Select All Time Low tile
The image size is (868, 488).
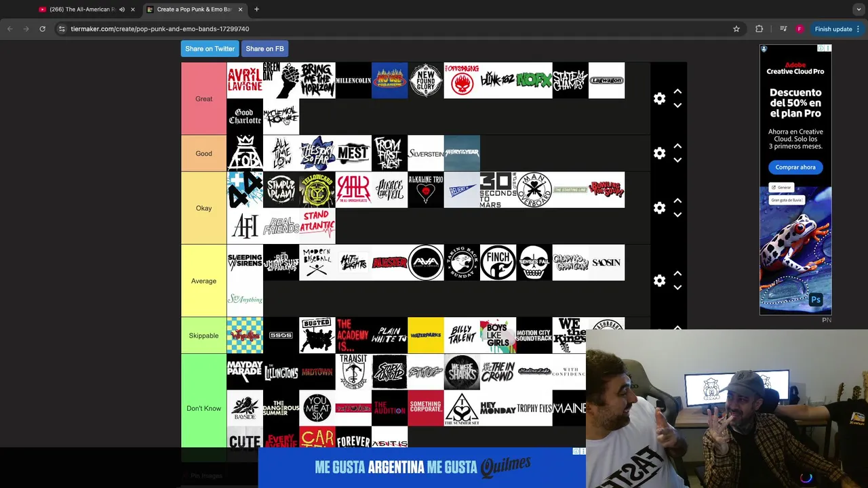click(x=281, y=153)
